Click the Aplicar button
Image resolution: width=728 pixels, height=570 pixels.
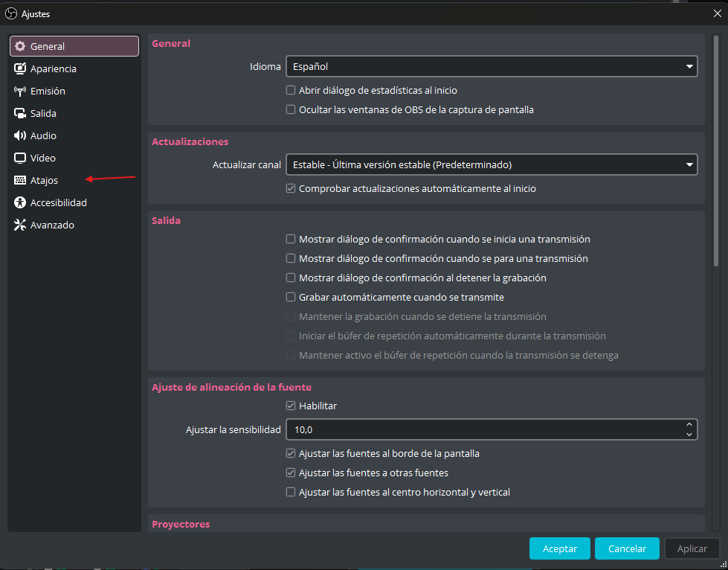coord(692,548)
